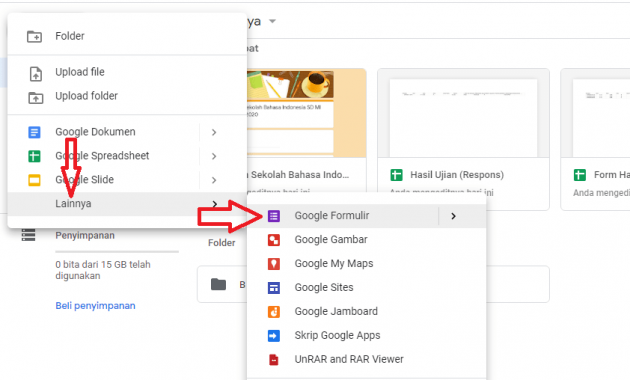Click the UnRAR and RAR Viewer icon

[274, 360]
